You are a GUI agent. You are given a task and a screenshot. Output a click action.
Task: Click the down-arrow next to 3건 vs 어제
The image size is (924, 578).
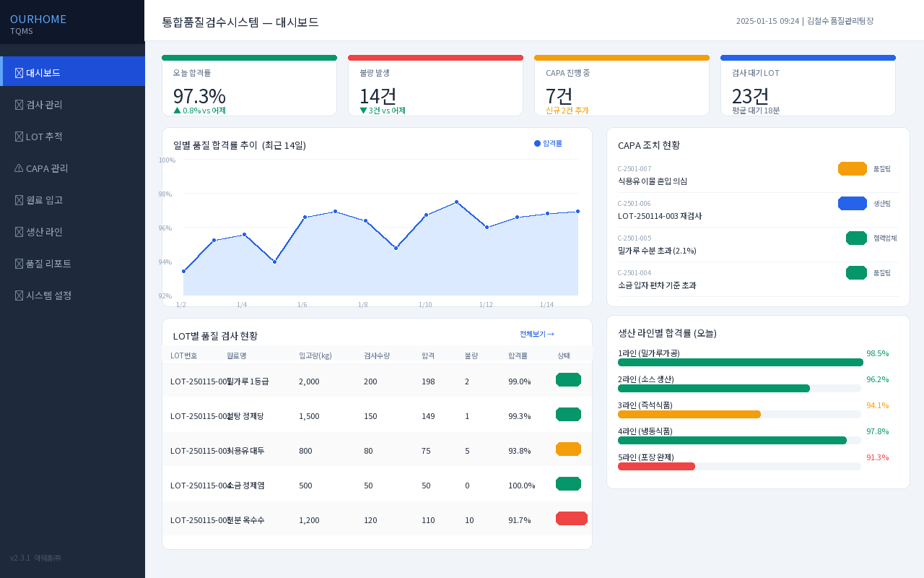[x=363, y=111]
